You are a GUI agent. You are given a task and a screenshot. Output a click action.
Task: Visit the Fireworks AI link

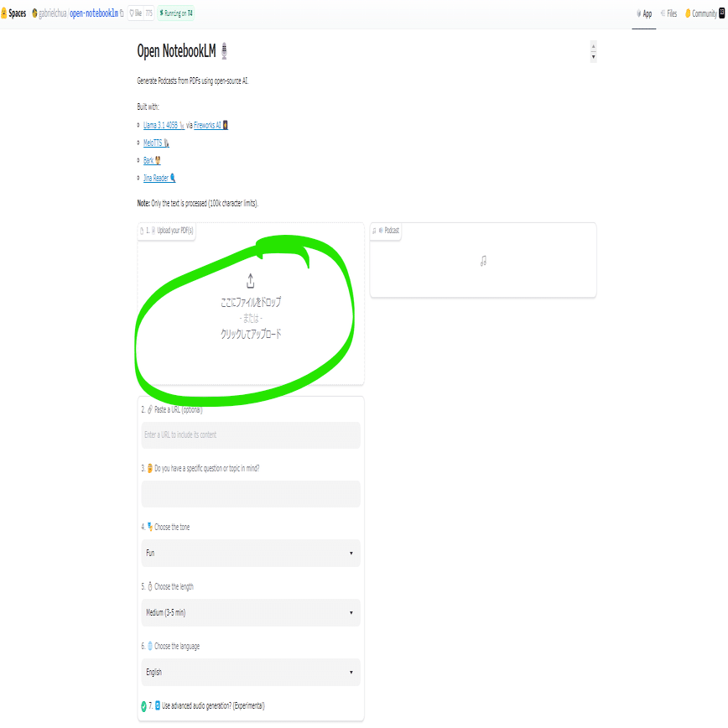[211, 125]
